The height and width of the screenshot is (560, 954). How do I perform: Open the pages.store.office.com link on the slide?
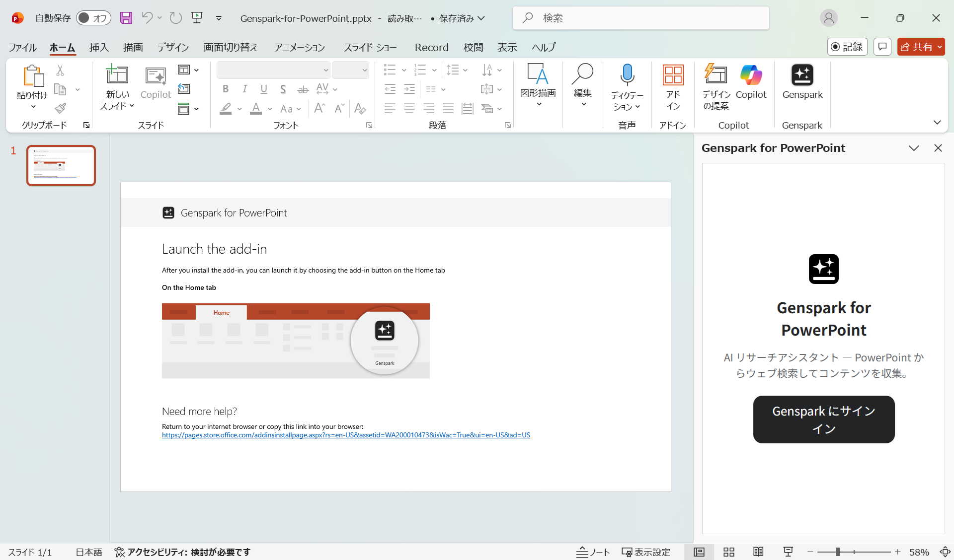[x=346, y=435]
